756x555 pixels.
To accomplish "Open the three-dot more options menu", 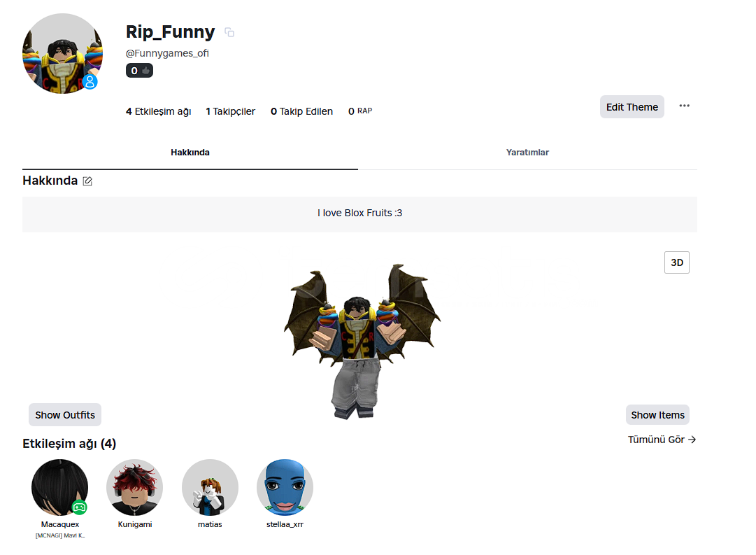I will [684, 106].
